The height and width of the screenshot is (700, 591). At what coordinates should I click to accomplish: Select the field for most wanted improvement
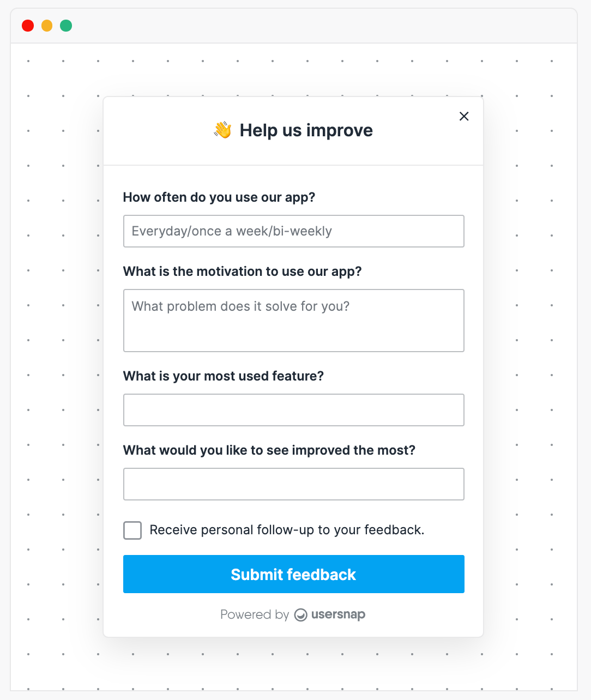click(x=294, y=484)
